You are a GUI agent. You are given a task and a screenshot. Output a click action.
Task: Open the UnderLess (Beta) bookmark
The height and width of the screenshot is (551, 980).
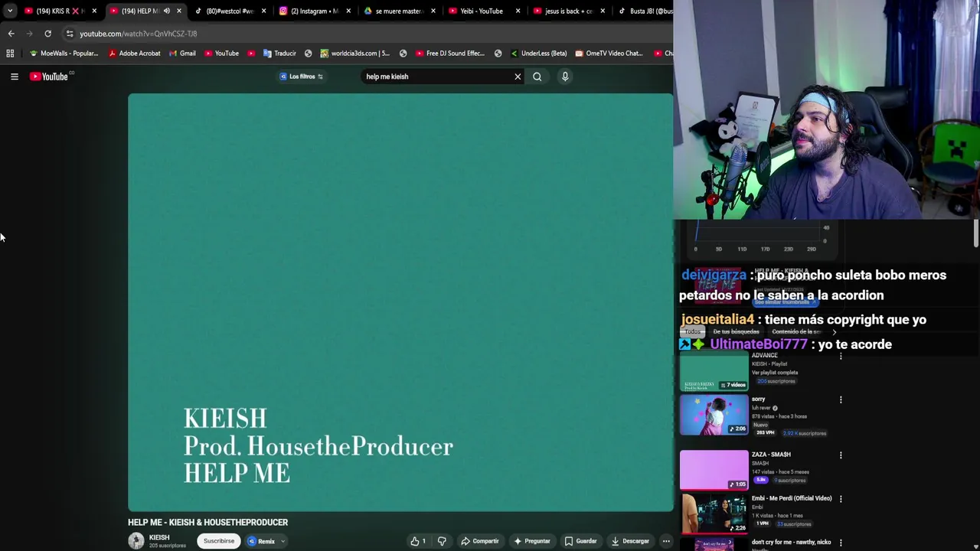[538, 54]
